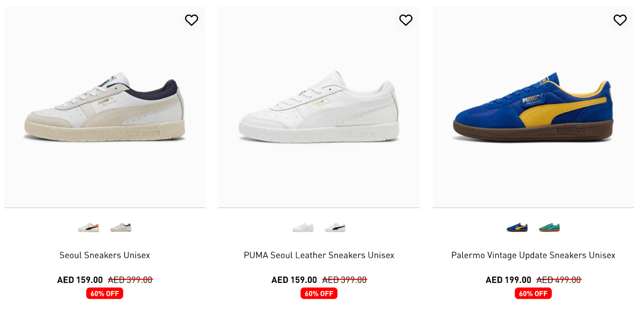Screen dimensions: 644x317
Task: Choose navy-collar variant of Seoul Sneakers
Action: (x=121, y=228)
